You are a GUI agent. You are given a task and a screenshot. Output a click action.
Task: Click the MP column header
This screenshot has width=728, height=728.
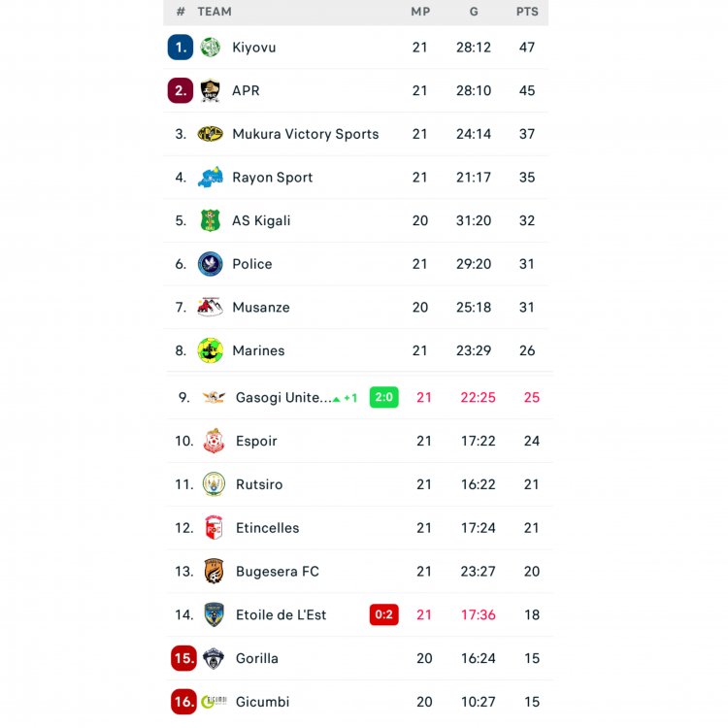[420, 12]
